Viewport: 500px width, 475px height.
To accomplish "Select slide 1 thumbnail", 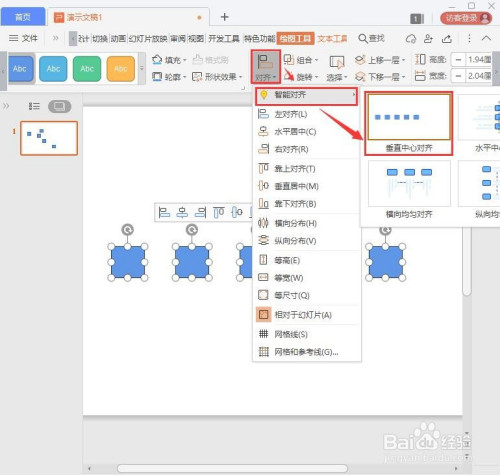I will tap(49, 138).
